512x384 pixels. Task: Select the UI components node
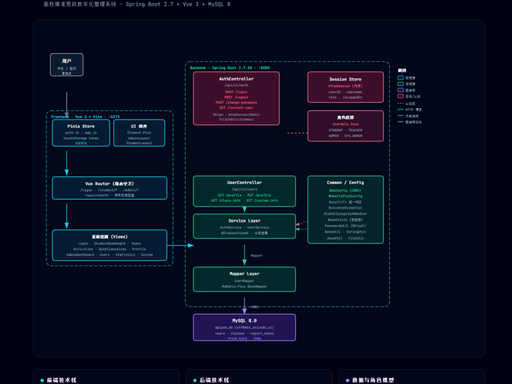coord(139,133)
